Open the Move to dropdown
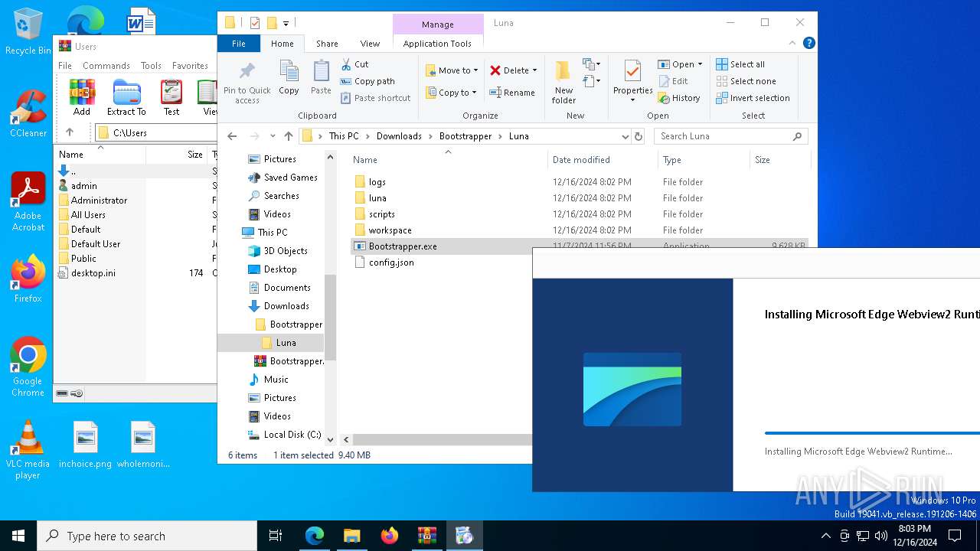 coord(452,70)
